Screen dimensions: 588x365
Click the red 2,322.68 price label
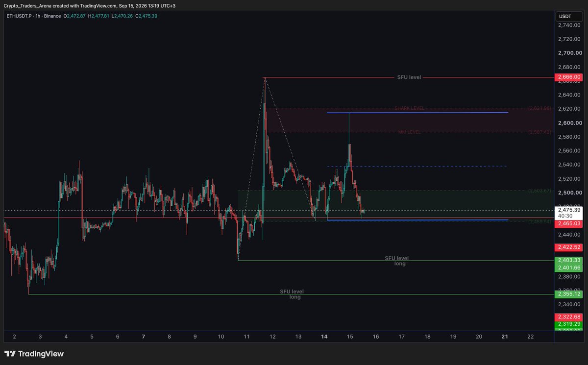[x=569, y=317]
